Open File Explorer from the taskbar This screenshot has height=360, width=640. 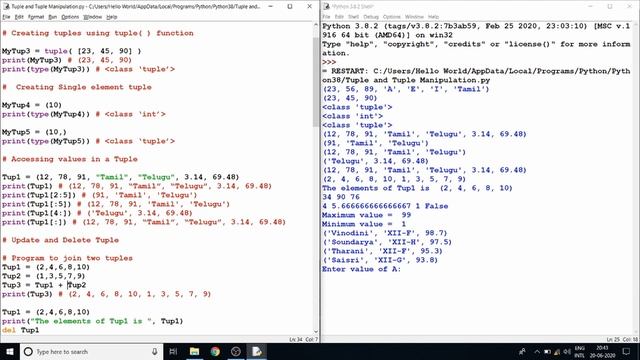[x=194, y=351]
